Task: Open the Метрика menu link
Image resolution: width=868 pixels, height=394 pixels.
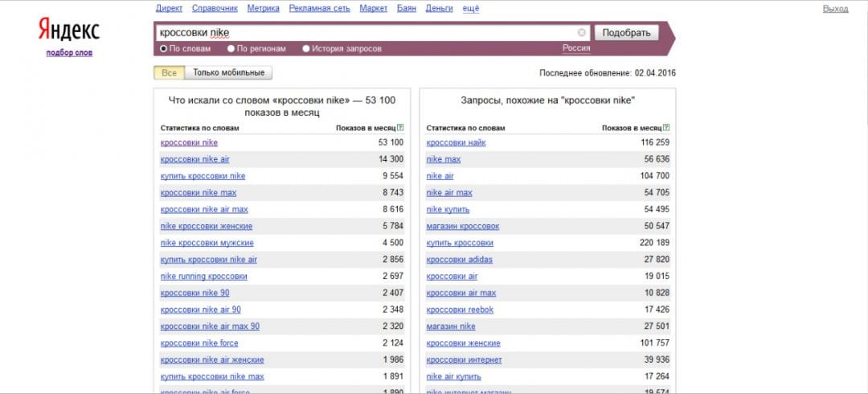Action: point(264,8)
